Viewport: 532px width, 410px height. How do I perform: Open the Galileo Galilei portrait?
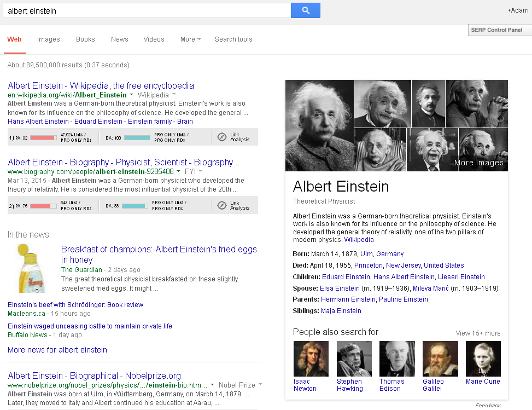(x=440, y=359)
